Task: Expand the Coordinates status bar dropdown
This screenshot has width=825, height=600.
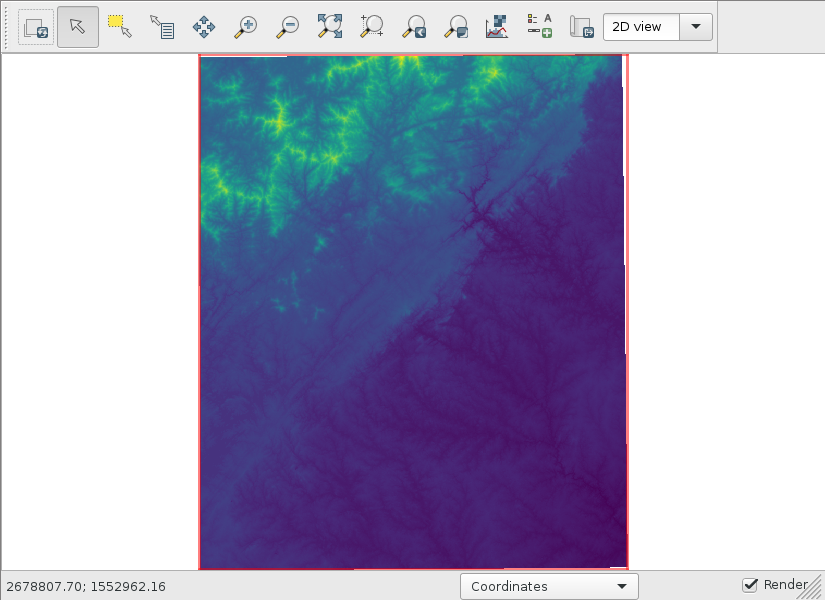Action: [549, 586]
